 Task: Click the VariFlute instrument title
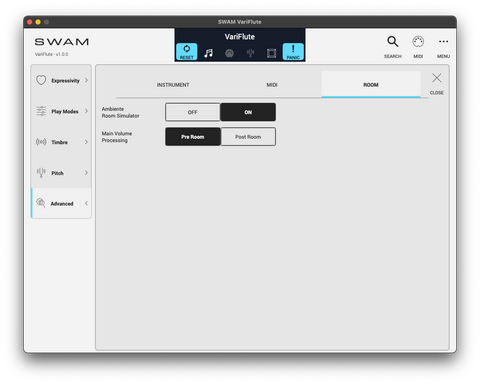coord(240,37)
